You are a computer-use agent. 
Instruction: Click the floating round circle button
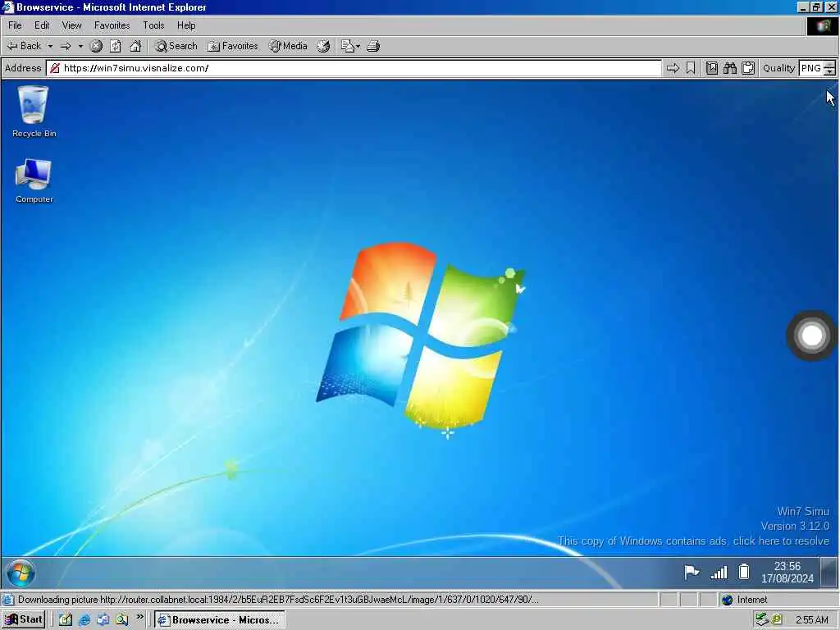(811, 336)
